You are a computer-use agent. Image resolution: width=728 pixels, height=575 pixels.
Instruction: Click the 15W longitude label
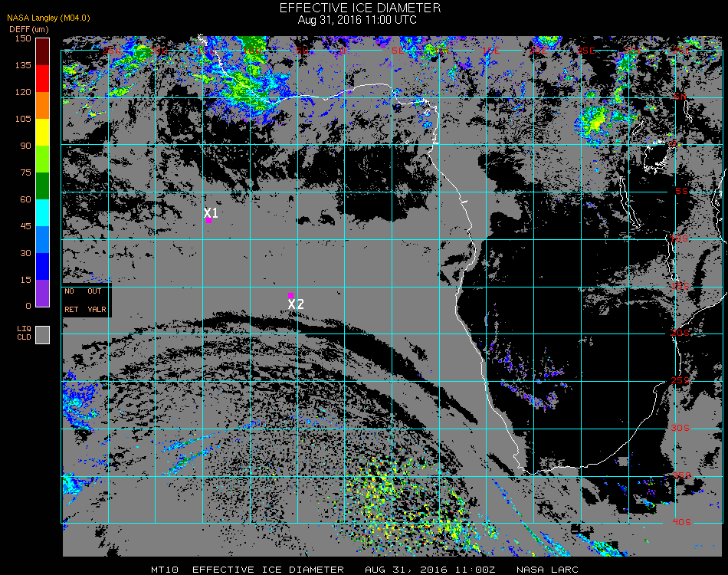click(x=206, y=51)
